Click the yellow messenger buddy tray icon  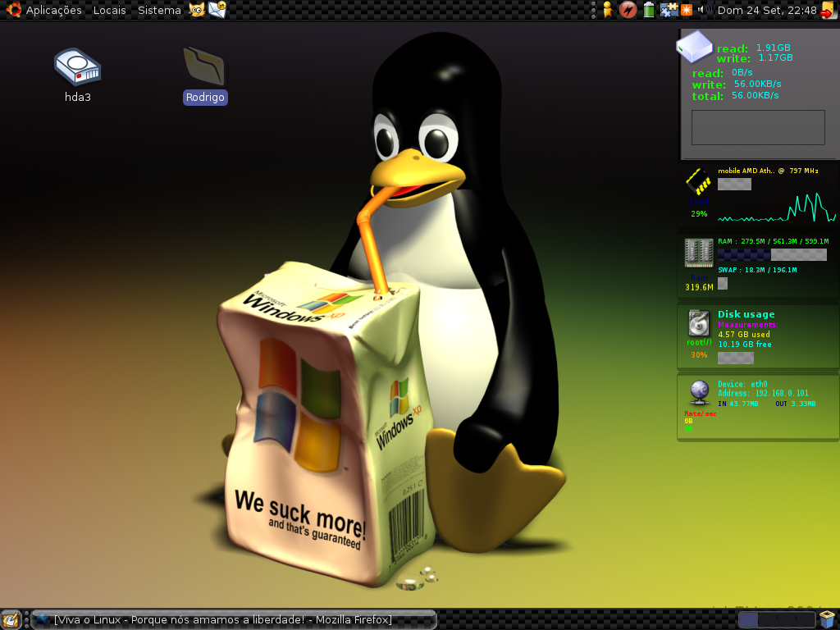(x=608, y=10)
